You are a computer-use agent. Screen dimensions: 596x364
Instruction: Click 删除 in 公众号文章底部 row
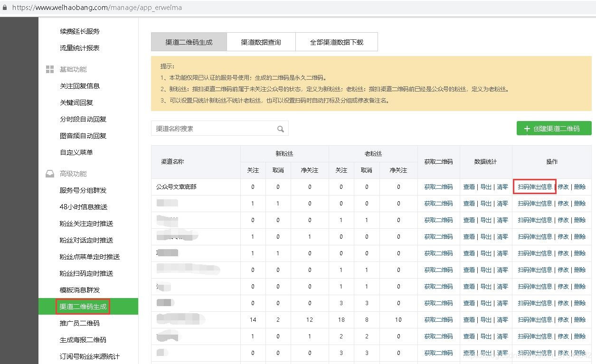point(580,187)
